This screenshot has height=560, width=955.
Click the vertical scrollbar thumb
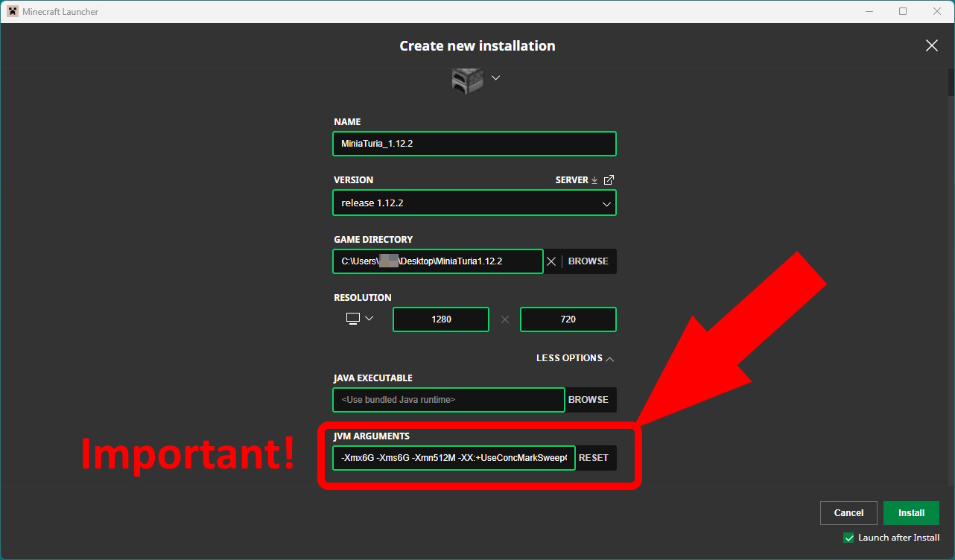pos(951,82)
